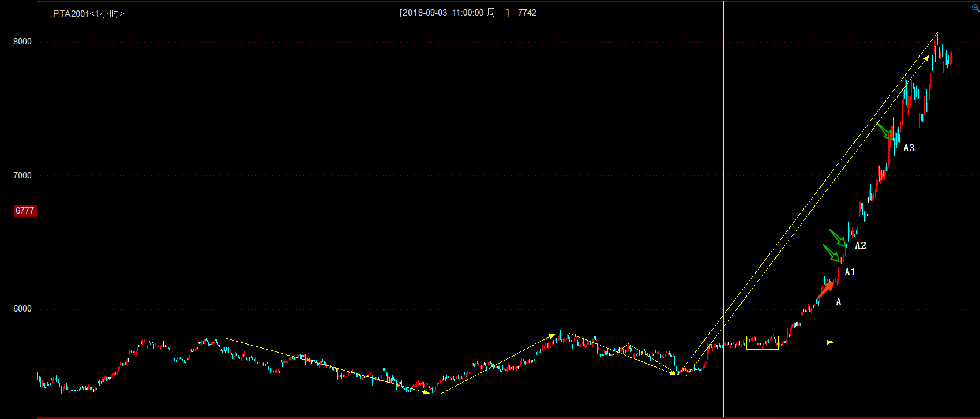
Task: Click the 6000 price axis label
Action: click(x=22, y=309)
